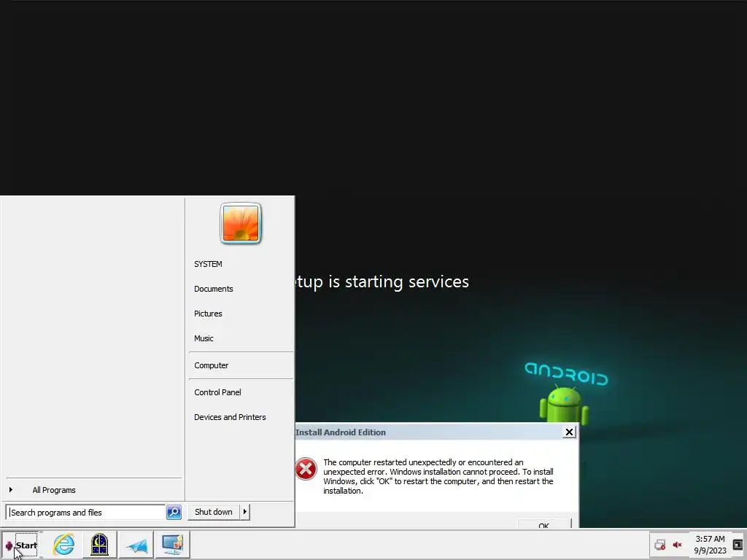The width and height of the screenshot is (747, 560).
Task: Open the SYSTEM user folder
Action: (208, 264)
